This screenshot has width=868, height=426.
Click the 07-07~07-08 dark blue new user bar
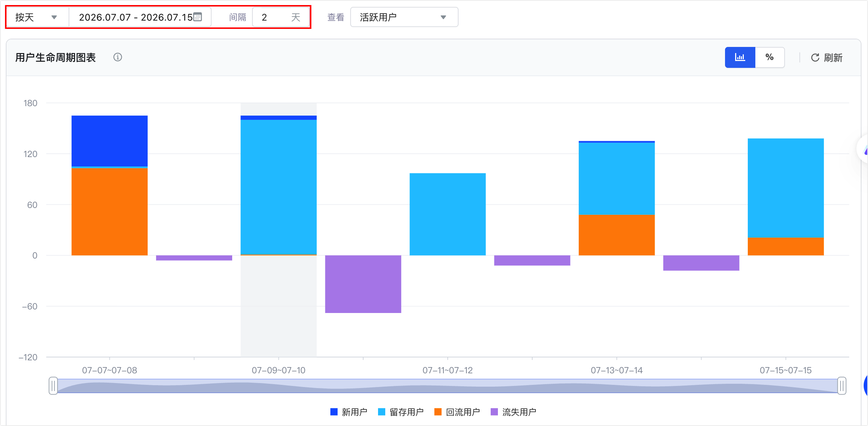click(109, 141)
